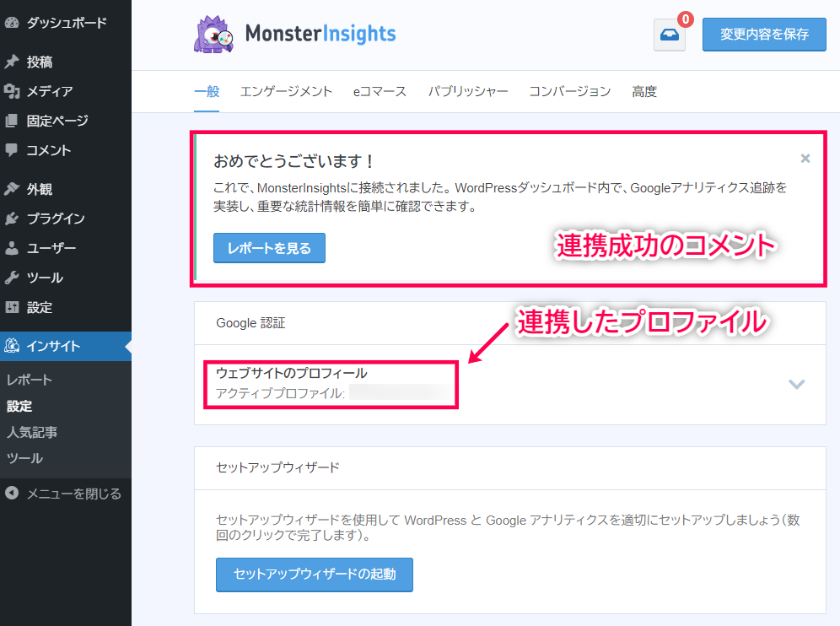Open the ユーザー menu

(x=51, y=248)
